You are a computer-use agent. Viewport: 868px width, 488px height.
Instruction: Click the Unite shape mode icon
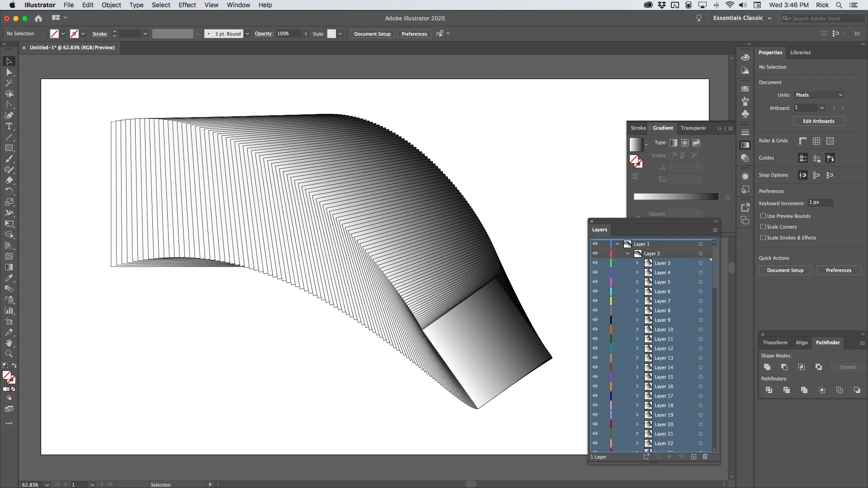(767, 367)
